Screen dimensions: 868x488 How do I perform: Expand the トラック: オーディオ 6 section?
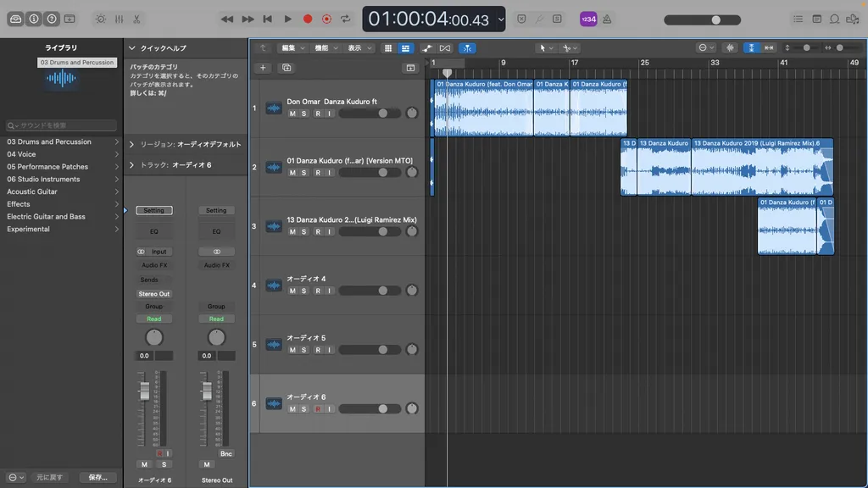[x=131, y=165]
